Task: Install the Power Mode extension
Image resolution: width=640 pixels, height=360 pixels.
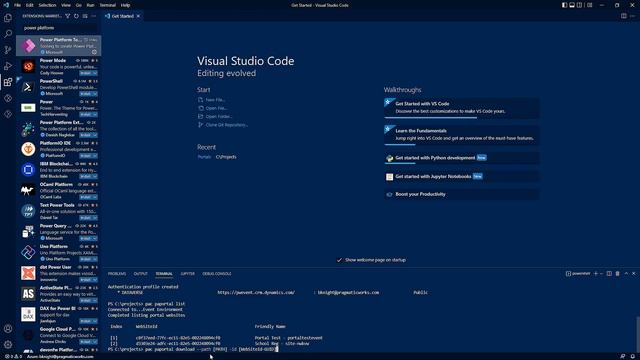Action: 85,73
